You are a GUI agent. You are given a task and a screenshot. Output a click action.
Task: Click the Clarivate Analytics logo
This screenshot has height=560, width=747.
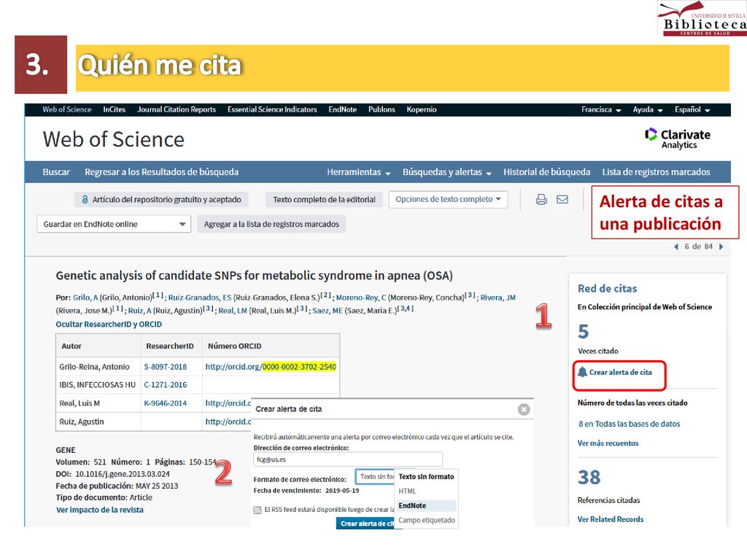point(678,139)
